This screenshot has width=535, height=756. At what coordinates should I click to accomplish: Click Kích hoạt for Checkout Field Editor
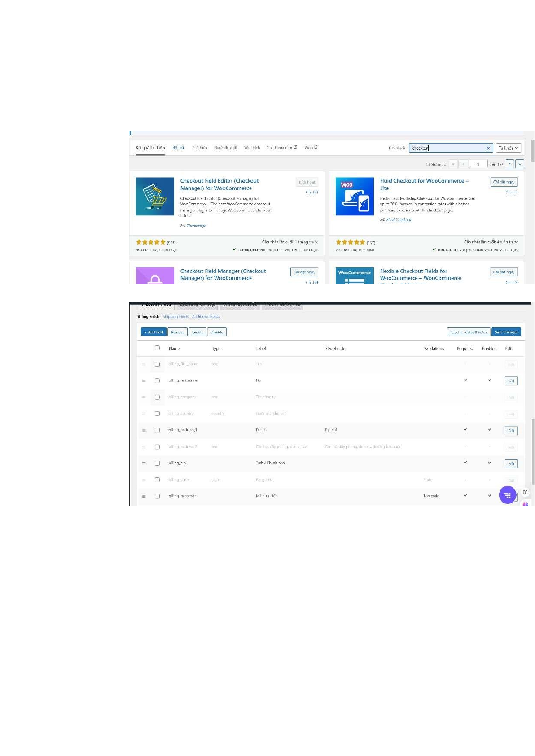click(x=307, y=182)
